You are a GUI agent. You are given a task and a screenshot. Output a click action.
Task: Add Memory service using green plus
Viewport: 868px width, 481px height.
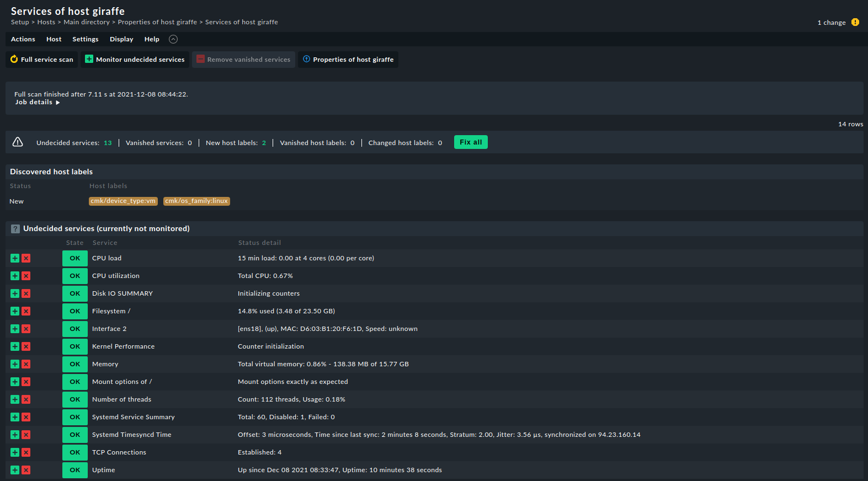point(15,364)
